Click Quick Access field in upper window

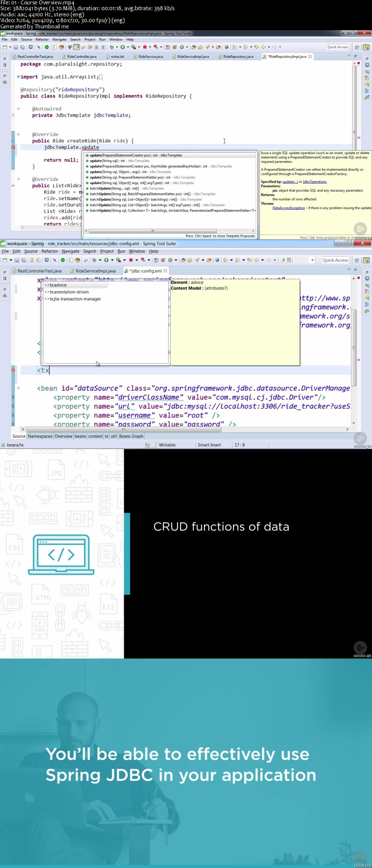(x=338, y=47)
